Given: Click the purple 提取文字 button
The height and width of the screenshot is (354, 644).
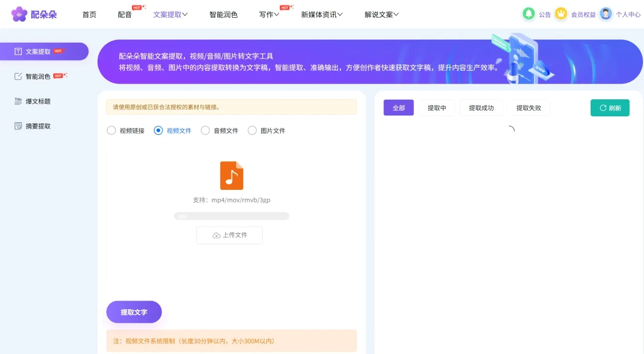Looking at the screenshot, I should [x=134, y=312].
